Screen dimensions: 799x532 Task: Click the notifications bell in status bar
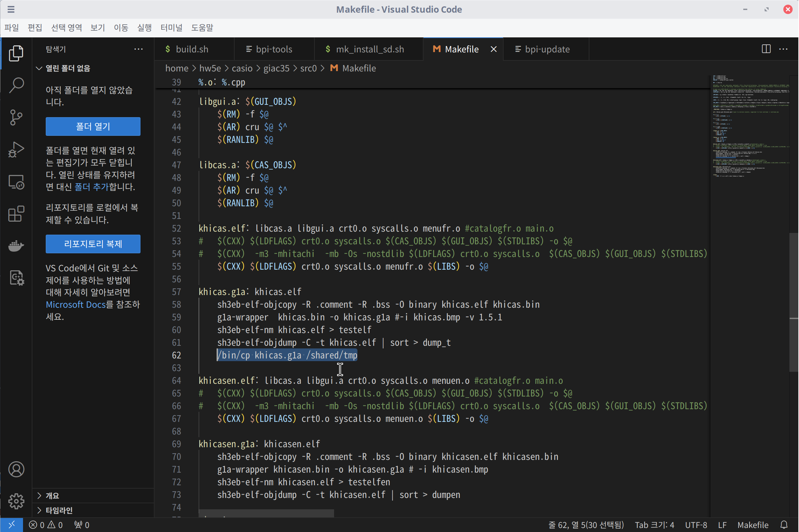pos(784,525)
